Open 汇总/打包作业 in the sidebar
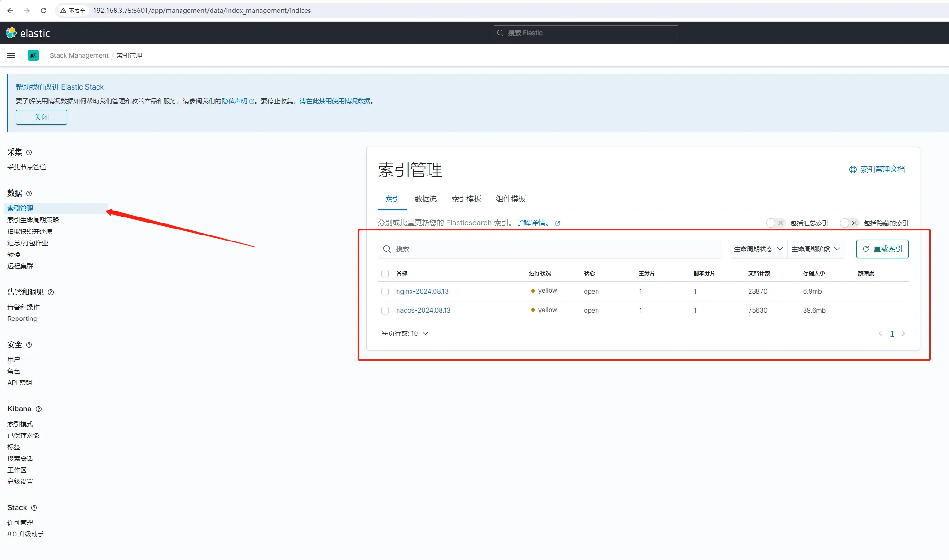The image size is (949, 560). coord(28,243)
